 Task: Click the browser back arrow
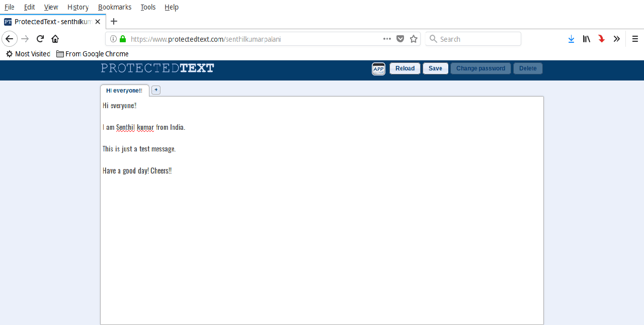(10, 39)
